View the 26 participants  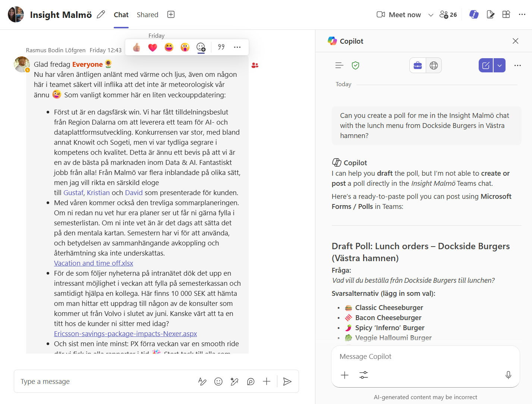[448, 15]
